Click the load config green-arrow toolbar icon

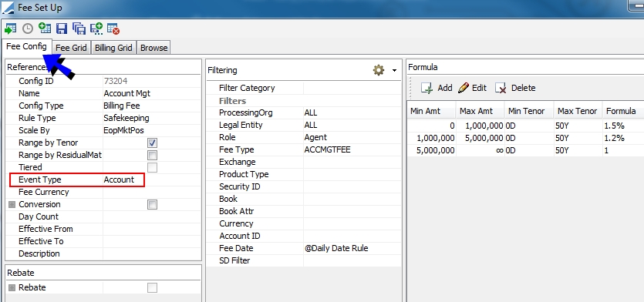coord(11,29)
